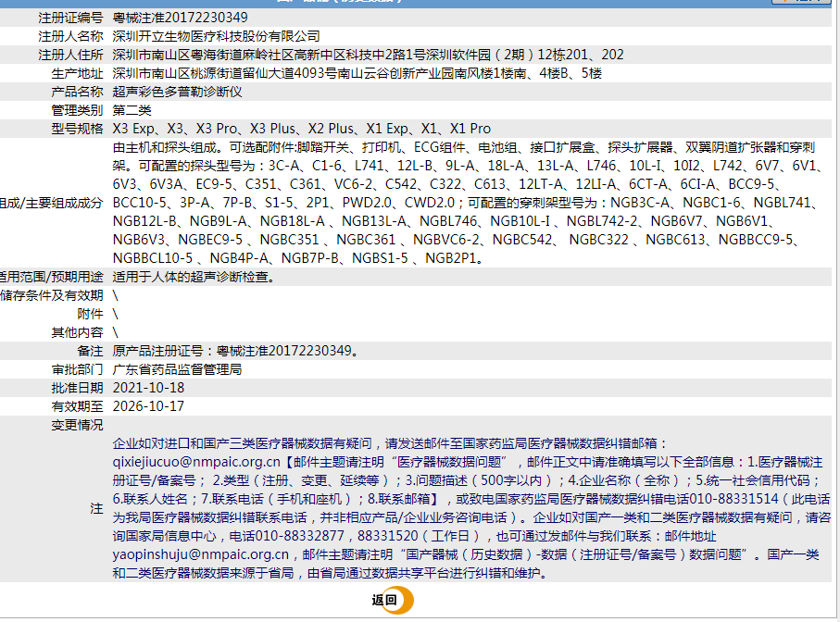Select the 注册人住所 address ending 12栋201、202
Image resolution: width=840 pixels, height=622 pixels.
[368, 55]
